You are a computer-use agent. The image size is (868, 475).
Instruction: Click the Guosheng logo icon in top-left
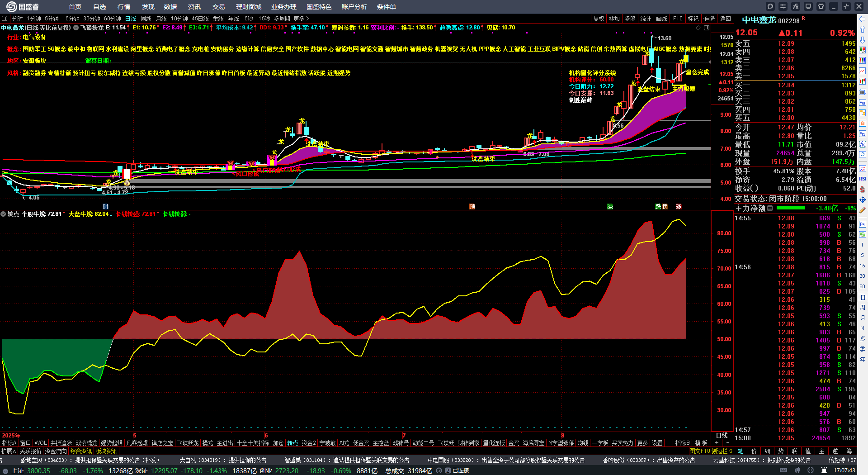point(11,6)
